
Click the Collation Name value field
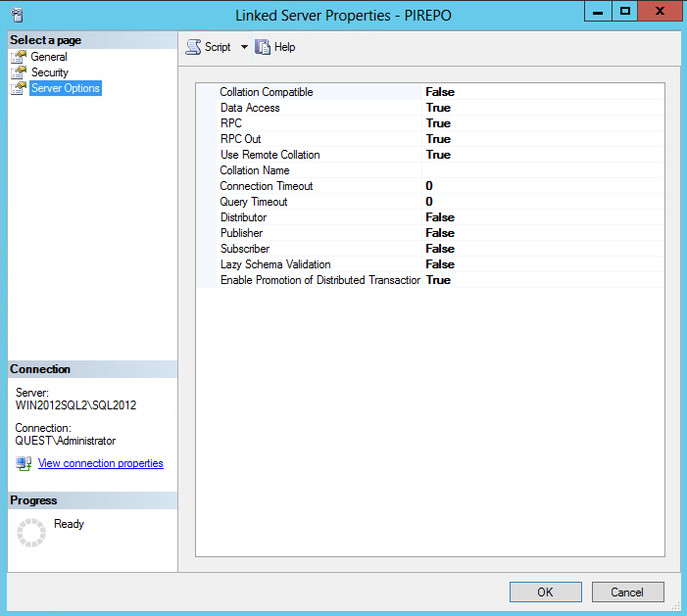tap(542, 170)
